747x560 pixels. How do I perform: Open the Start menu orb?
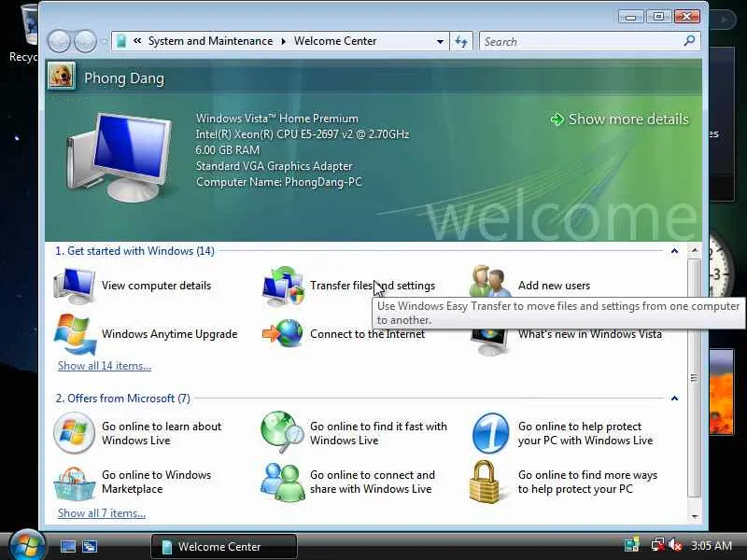click(27, 545)
